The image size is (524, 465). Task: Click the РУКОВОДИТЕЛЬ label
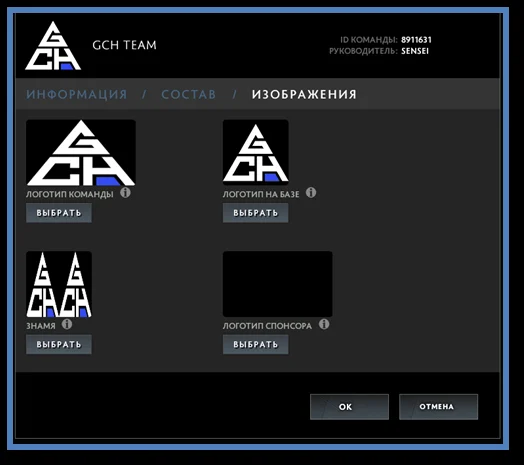pyautogui.click(x=364, y=51)
